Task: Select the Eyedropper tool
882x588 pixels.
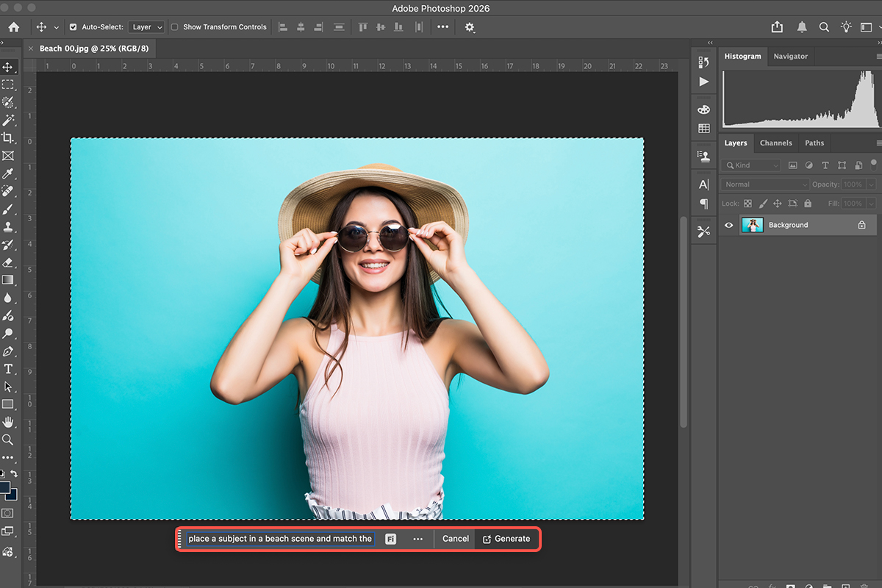Action: [8, 173]
